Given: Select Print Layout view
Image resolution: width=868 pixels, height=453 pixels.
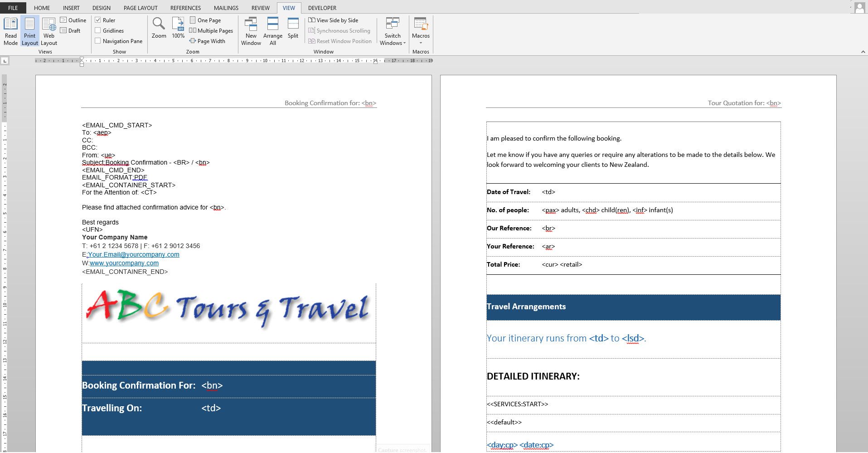Looking at the screenshot, I should pyautogui.click(x=30, y=31).
